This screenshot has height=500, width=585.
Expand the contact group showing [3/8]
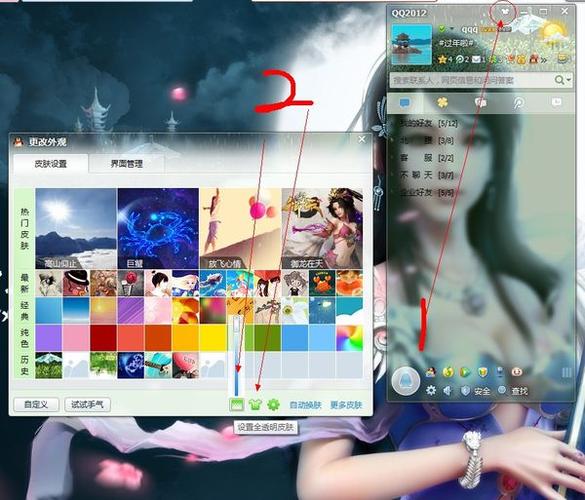[x=427, y=141]
